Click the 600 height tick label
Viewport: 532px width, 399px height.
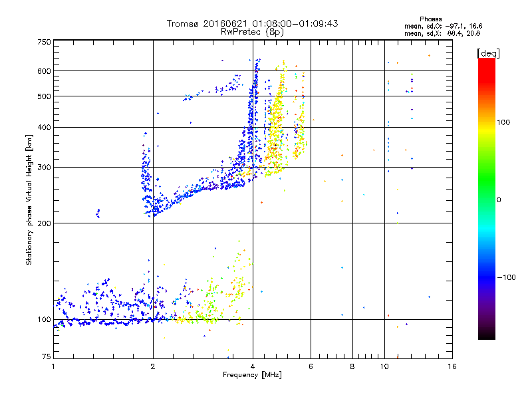pyautogui.click(x=44, y=71)
